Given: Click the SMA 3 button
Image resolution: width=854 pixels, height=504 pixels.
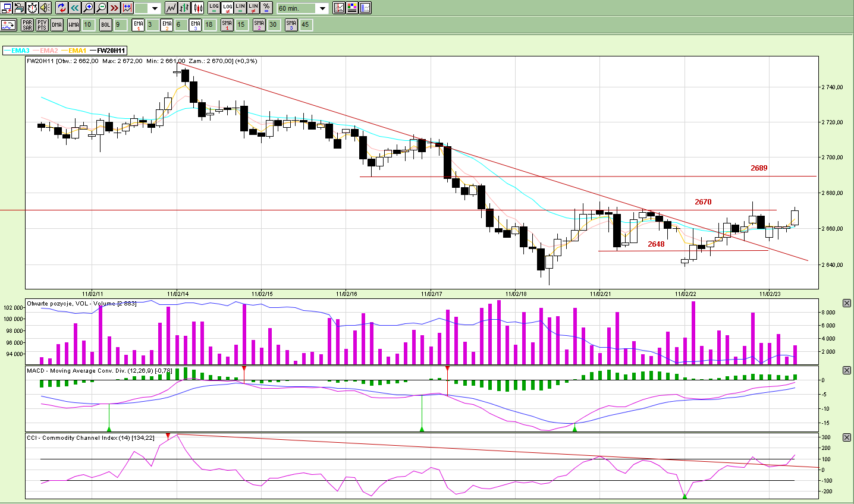Looking at the screenshot, I should click(x=291, y=24).
